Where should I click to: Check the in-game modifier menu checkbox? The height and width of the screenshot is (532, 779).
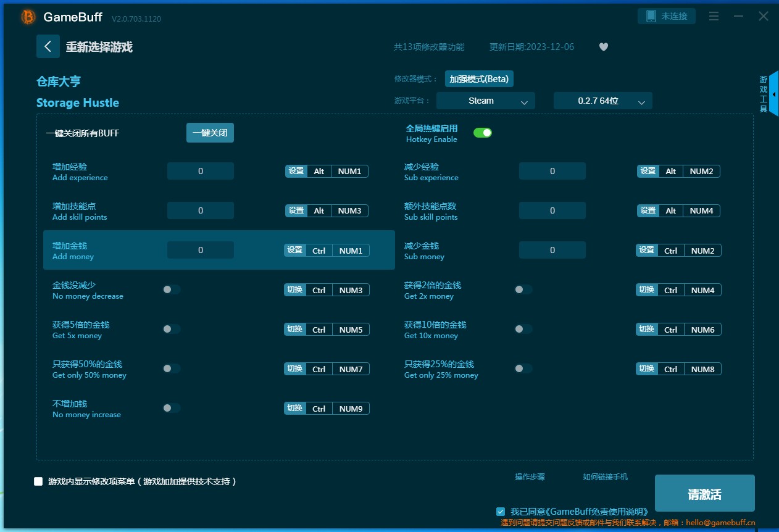tap(38, 481)
